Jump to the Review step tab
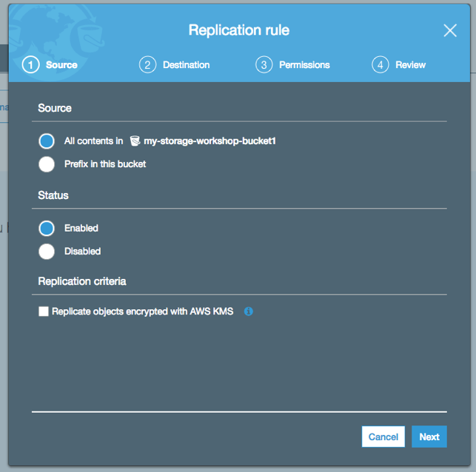The image size is (476, 472). pyautogui.click(x=410, y=65)
